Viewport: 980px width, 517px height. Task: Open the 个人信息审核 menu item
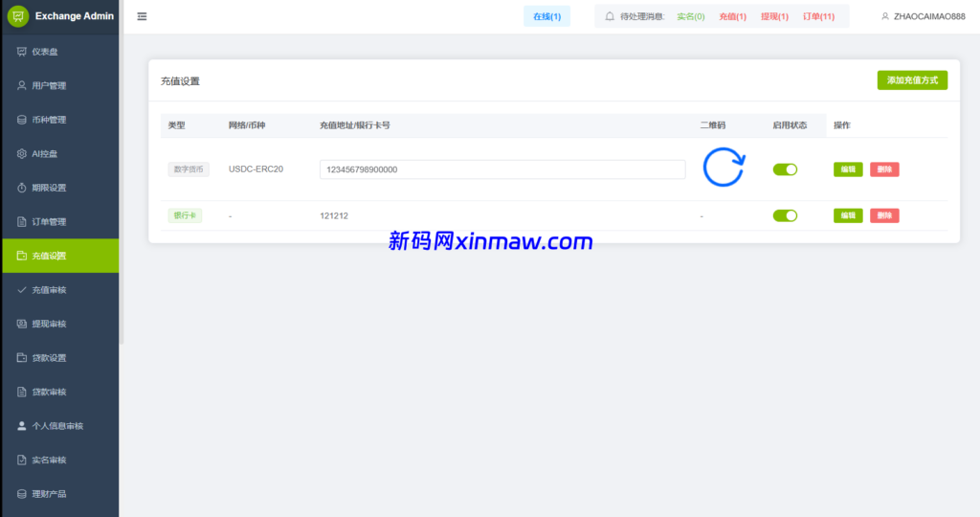(x=60, y=426)
